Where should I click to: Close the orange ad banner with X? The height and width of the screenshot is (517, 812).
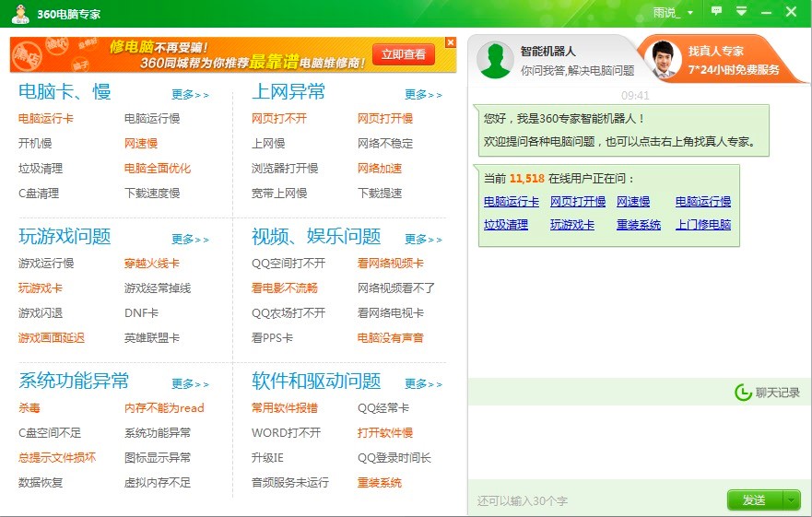click(x=450, y=42)
